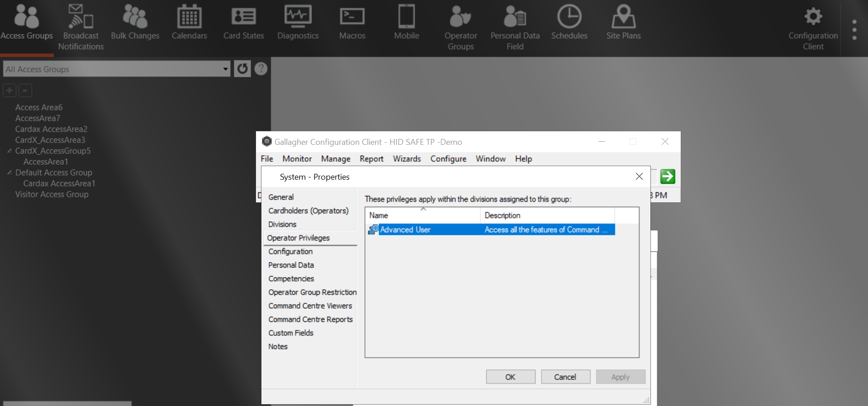Click the Advanced User privilege icon

(x=373, y=229)
